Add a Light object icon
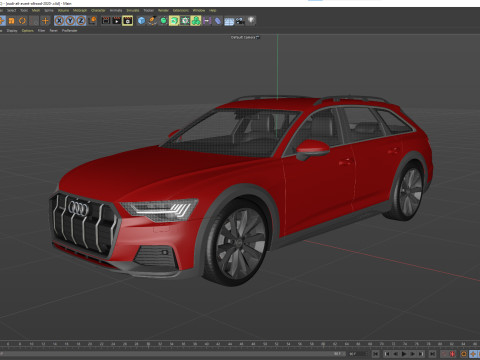 tap(251, 21)
